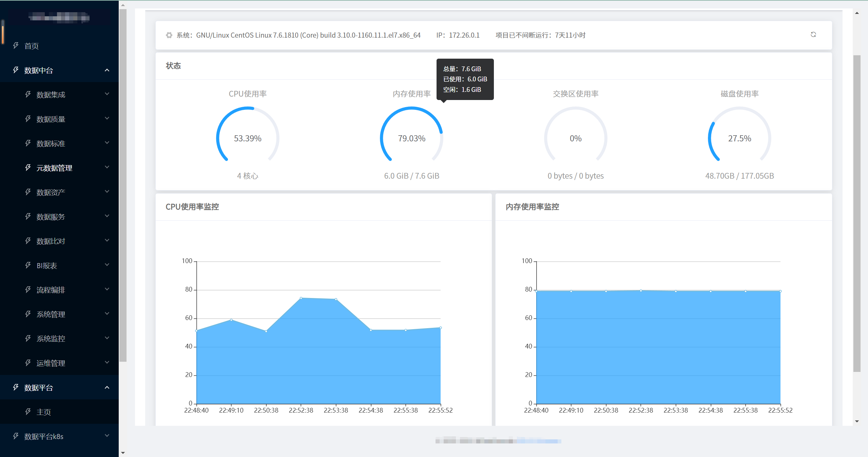The image size is (868, 457).
Task: Click the gear icon beside system info
Action: [169, 35]
